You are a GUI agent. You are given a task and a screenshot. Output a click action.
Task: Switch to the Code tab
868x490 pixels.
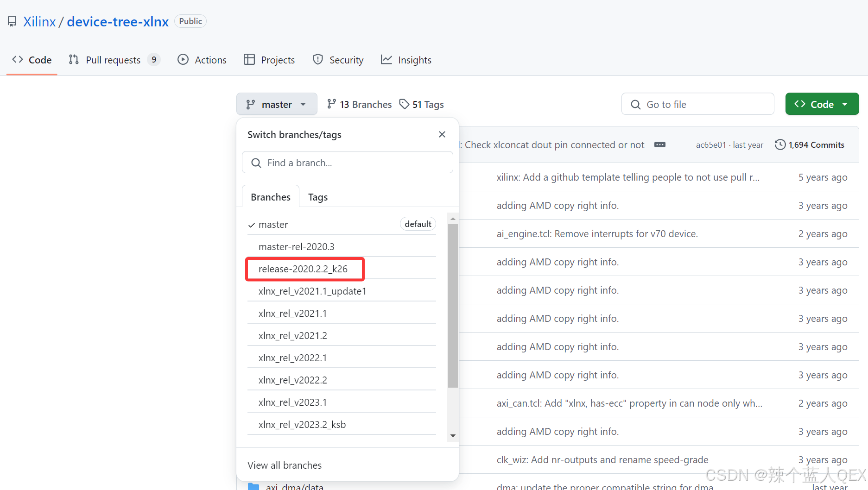(x=32, y=60)
